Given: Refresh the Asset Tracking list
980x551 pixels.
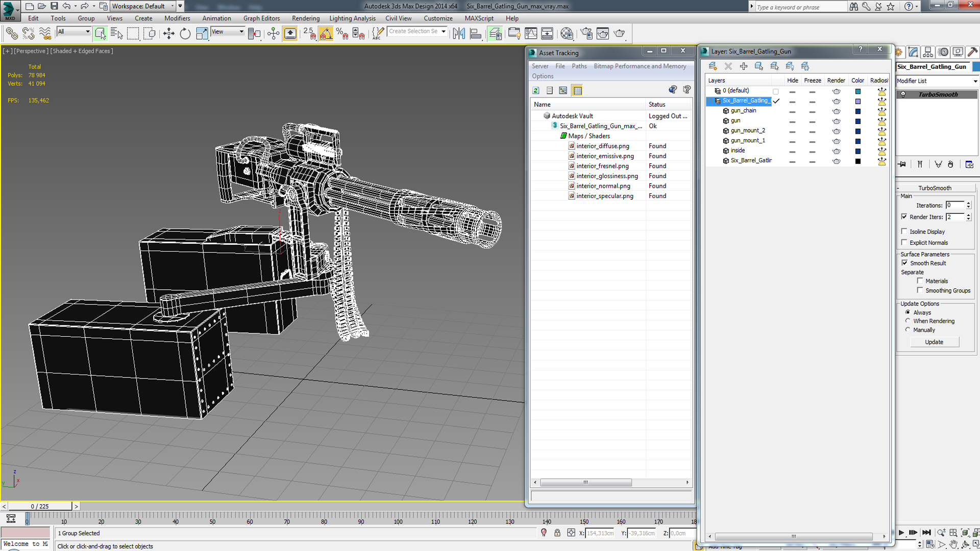Looking at the screenshot, I should [x=536, y=90].
